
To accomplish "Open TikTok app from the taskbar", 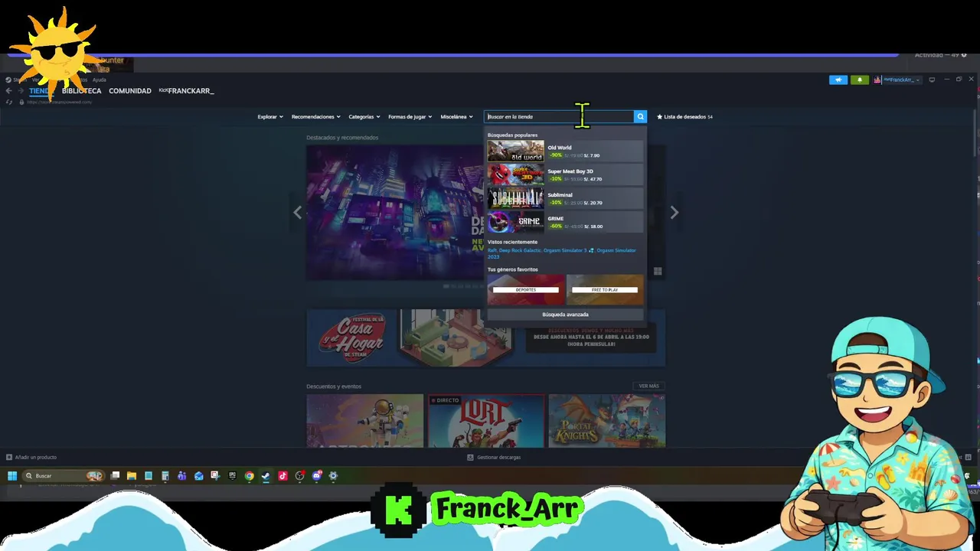I will [283, 476].
